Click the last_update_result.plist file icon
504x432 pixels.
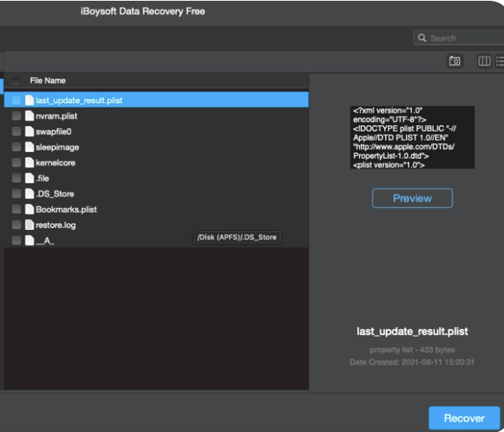30,100
